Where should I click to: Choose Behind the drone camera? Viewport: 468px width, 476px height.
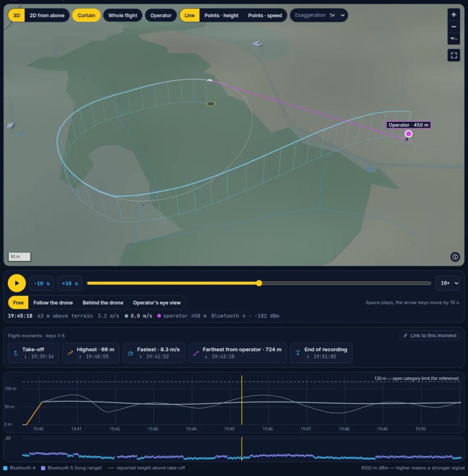(103, 303)
